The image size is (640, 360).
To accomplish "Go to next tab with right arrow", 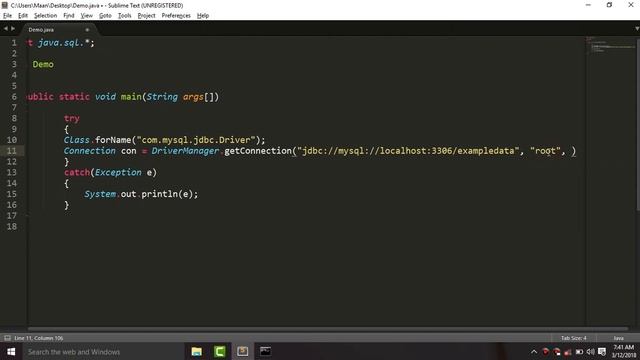I will tap(13, 29).
